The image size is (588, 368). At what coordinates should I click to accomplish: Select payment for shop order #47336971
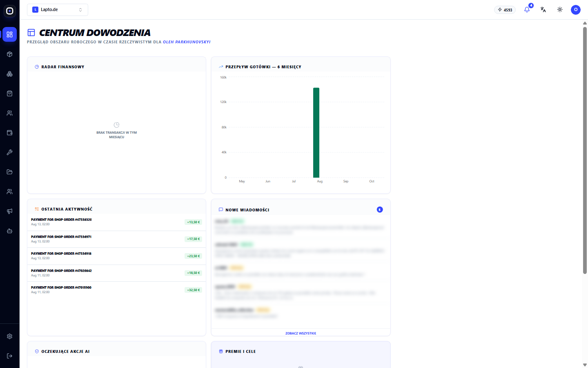116,239
